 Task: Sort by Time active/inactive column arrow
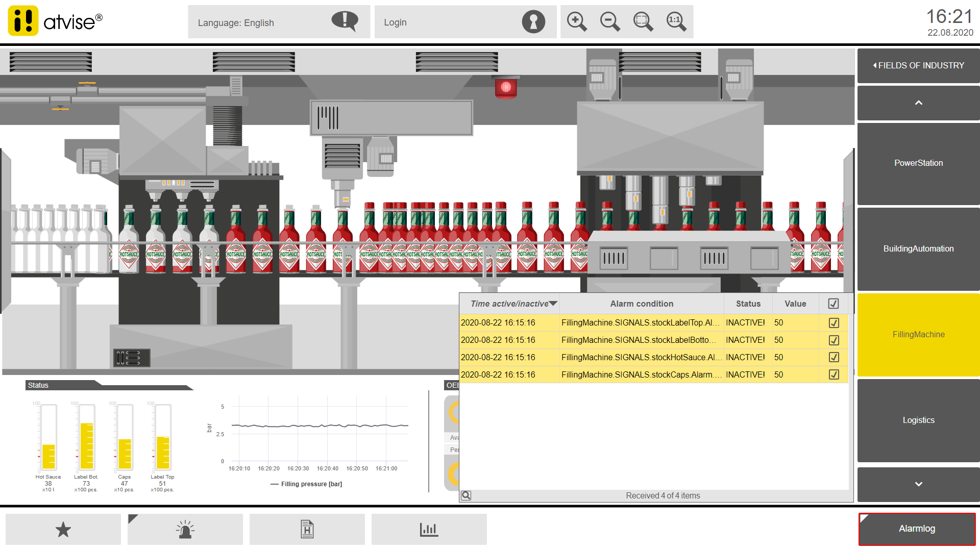pyautogui.click(x=553, y=304)
